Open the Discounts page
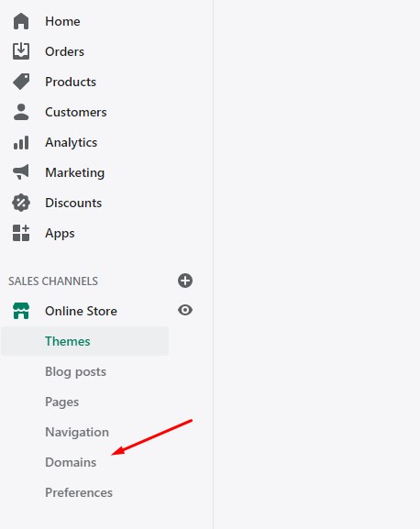This screenshot has width=420, height=529. 73,203
